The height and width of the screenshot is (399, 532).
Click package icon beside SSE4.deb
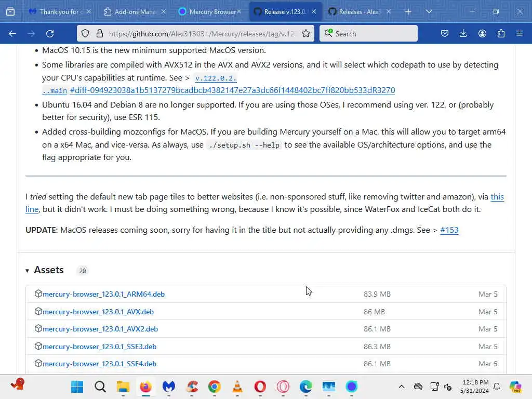38,363
